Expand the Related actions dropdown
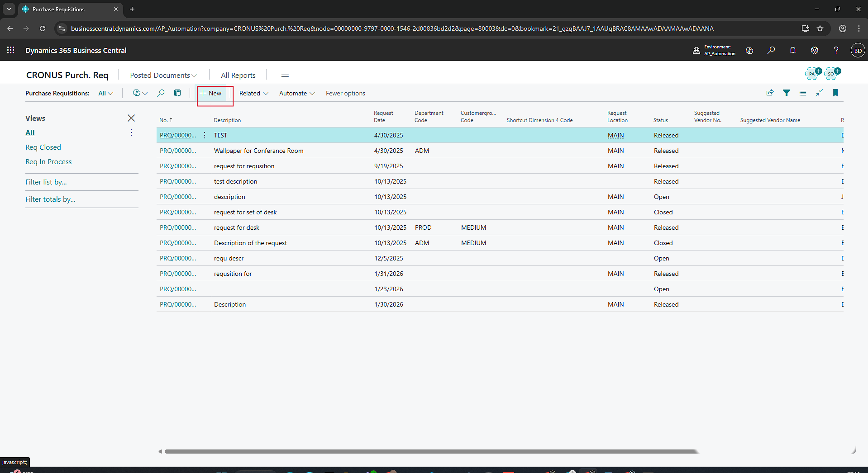Image resolution: width=868 pixels, height=473 pixels. (x=253, y=93)
